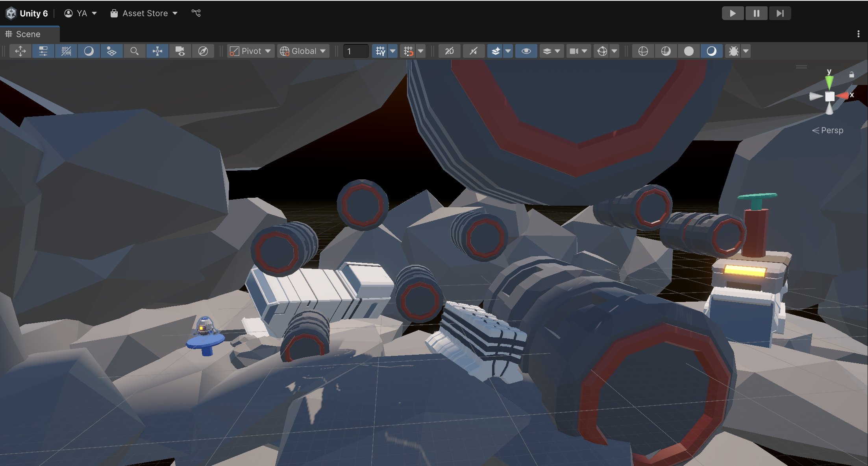The height and width of the screenshot is (466, 868).
Task: Expand the snap settings dropdown arrow
Action: 421,51
